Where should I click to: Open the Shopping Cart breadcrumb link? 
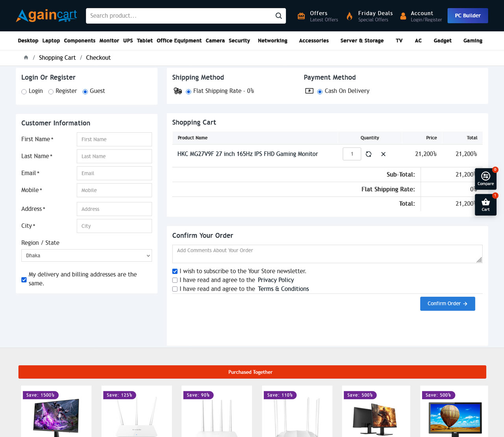57,57
